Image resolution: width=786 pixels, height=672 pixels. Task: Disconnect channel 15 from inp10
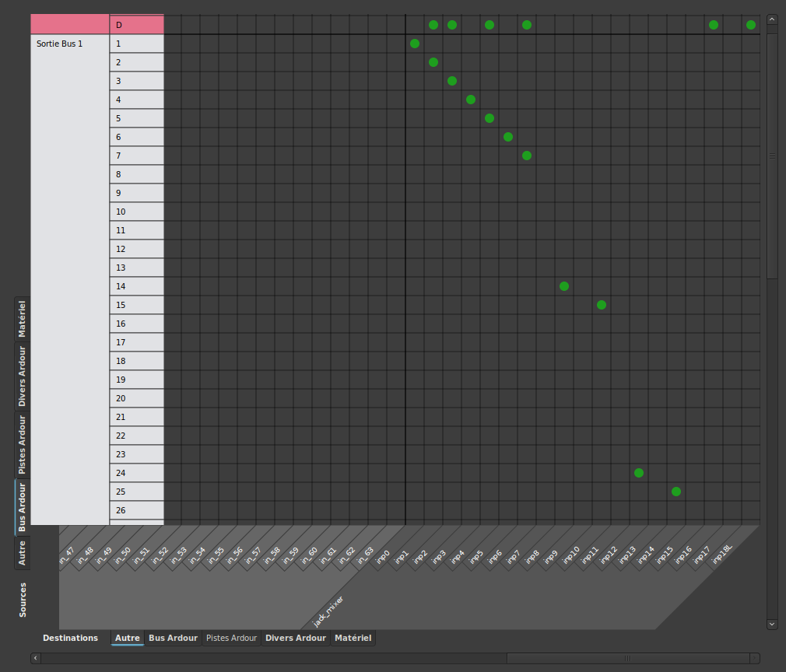pyautogui.click(x=602, y=305)
